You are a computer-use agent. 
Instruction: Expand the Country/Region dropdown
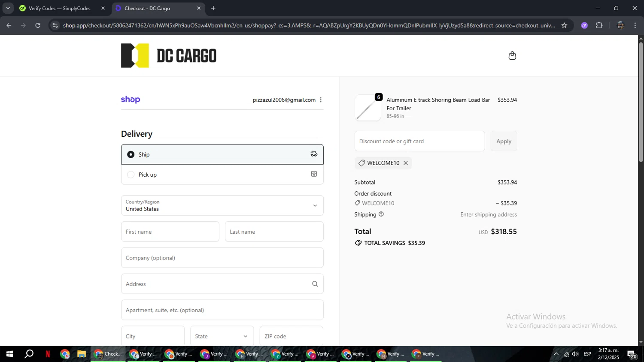[222, 205]
